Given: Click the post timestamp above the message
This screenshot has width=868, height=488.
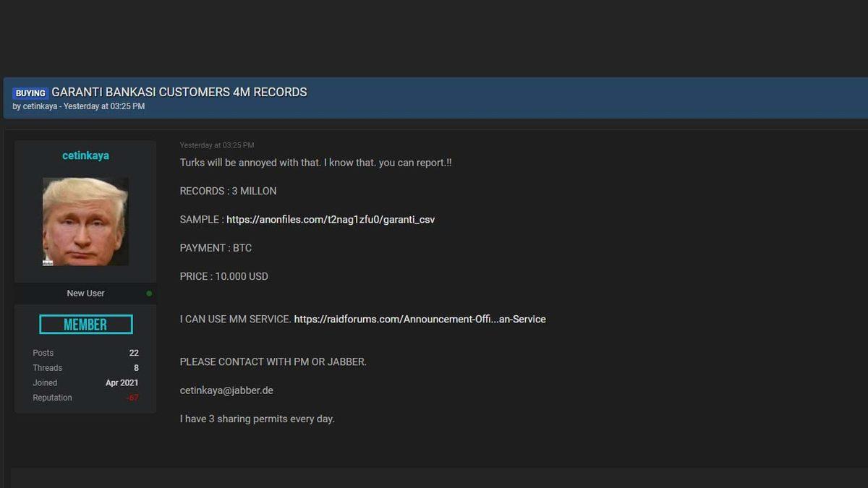Looking at the screenshot, I should pos(216,145).
